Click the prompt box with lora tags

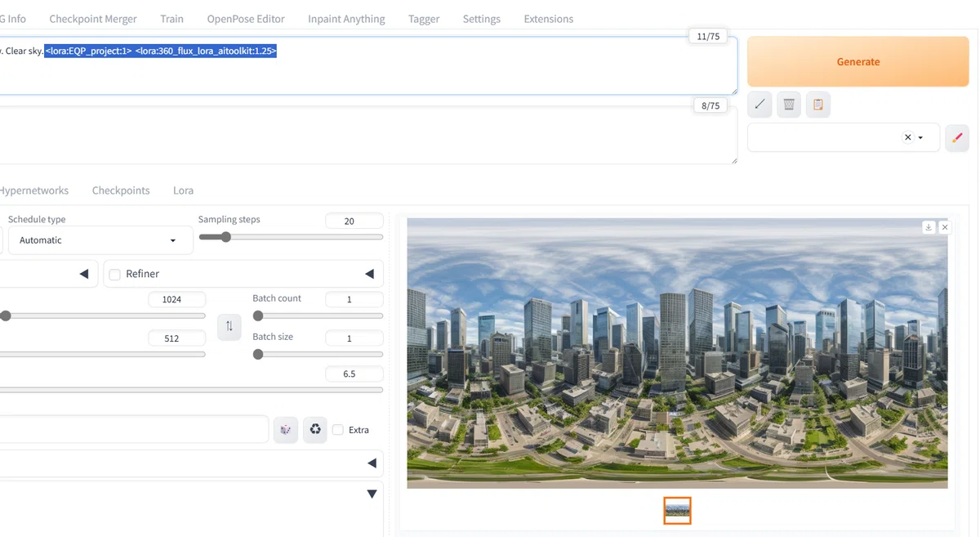coord(367,65)
